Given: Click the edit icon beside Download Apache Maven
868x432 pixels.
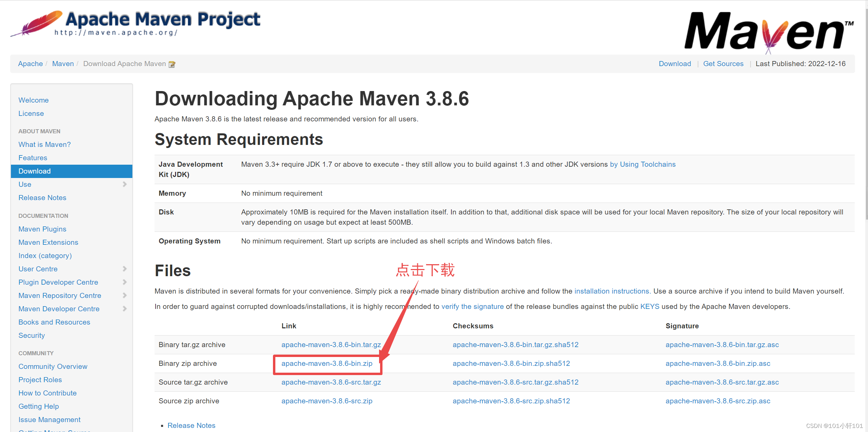Looking at the screenshot, I should pos(172,64).
